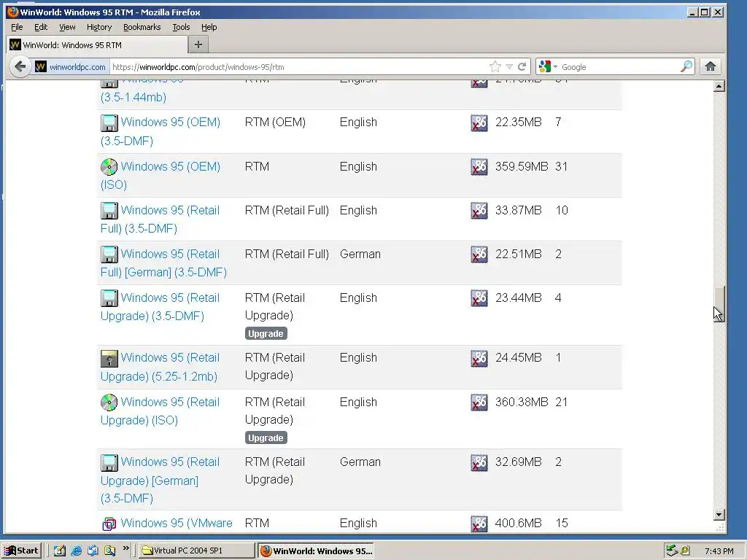Open Windows 95 Retail Upgrade [German] link
The image size is (747, 560).
(160, 480)
